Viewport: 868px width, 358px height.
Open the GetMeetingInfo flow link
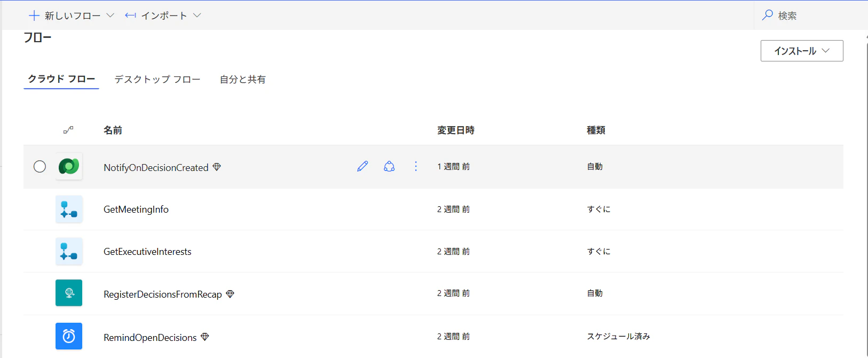(136, 209)
